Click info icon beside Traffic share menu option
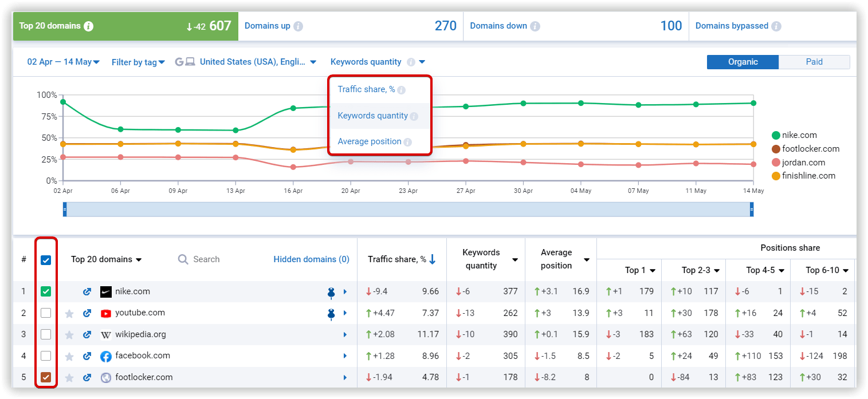This screenshot has height=399, width=868. (x=401, y=90)
